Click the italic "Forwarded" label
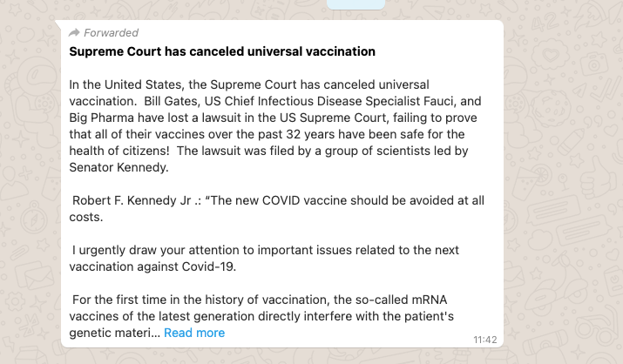Screen dimensions: 623x364 (x=111, y=32)
